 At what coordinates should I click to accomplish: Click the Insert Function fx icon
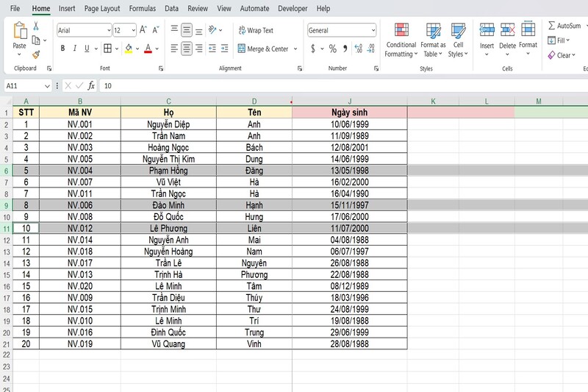tap(91, 85)
